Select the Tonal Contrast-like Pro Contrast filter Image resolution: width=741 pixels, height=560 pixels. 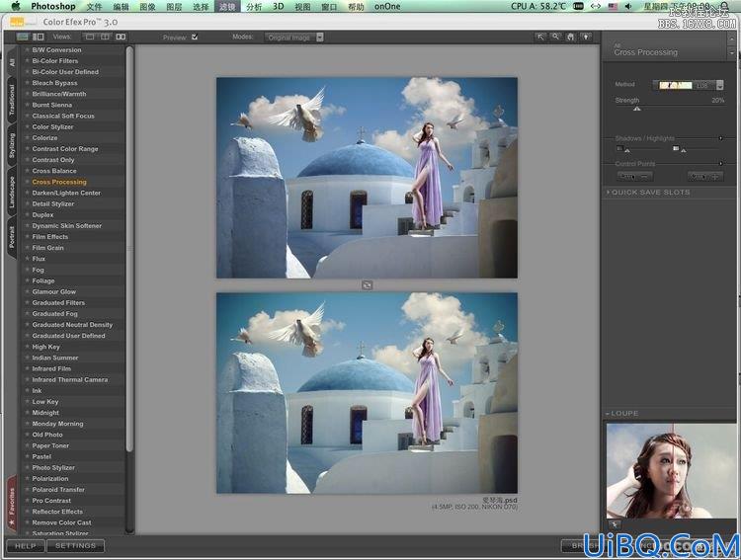[x=51, y=501]
